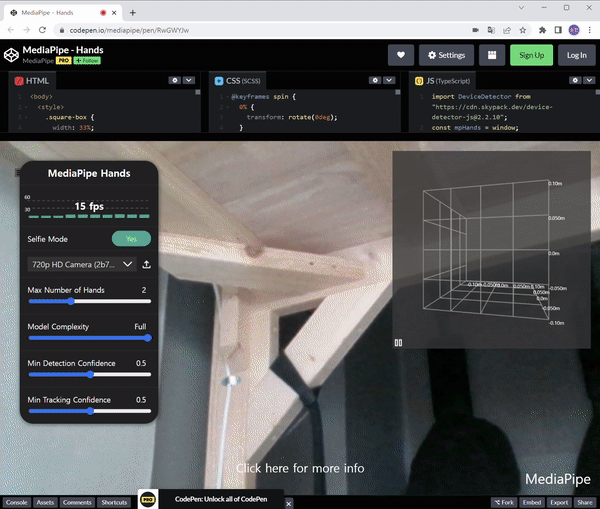The image size is (600, 509).
Task: Click the green Sign Up button
Action: tap(531, 55)
